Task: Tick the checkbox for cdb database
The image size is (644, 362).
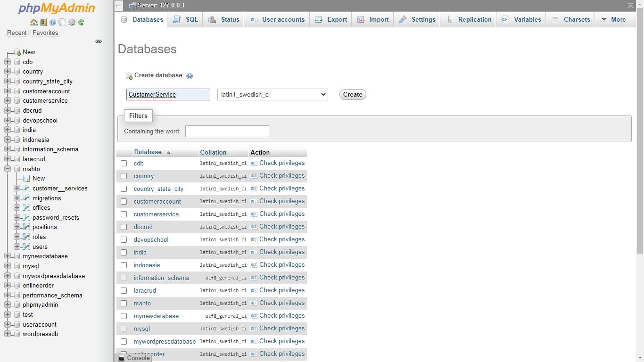Action: point(124,164)
